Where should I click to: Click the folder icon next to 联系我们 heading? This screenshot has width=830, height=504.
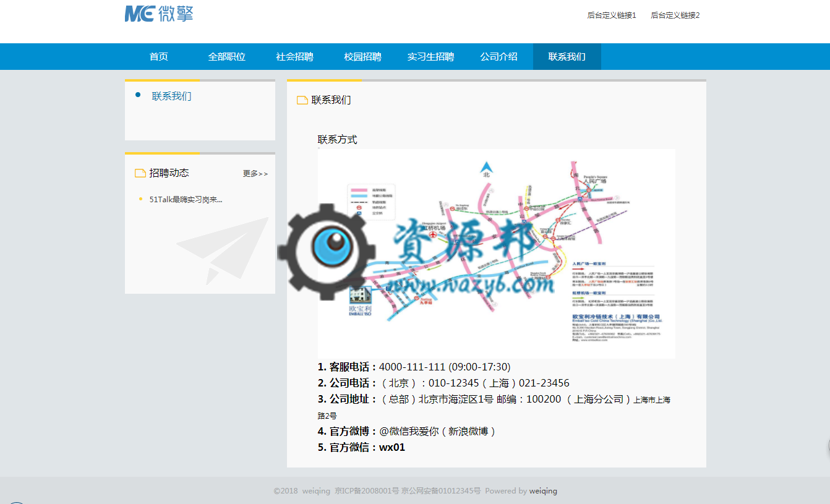click(302, 100)
